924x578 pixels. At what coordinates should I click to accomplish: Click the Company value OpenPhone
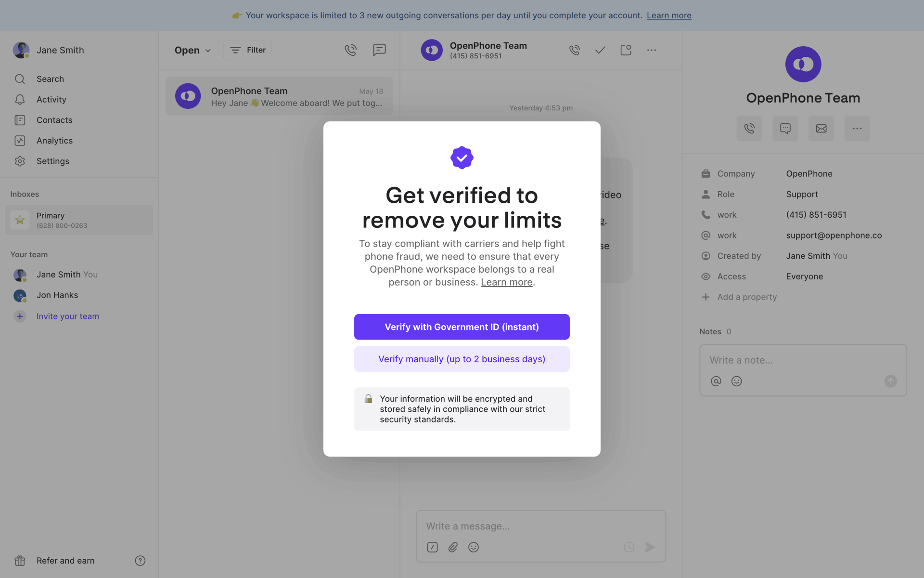[809, 174]
